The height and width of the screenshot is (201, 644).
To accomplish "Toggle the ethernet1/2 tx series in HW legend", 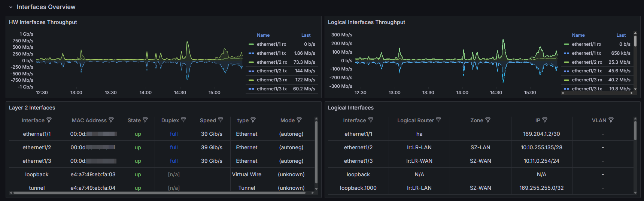I will pyautogui.click(x=271, y=71).
